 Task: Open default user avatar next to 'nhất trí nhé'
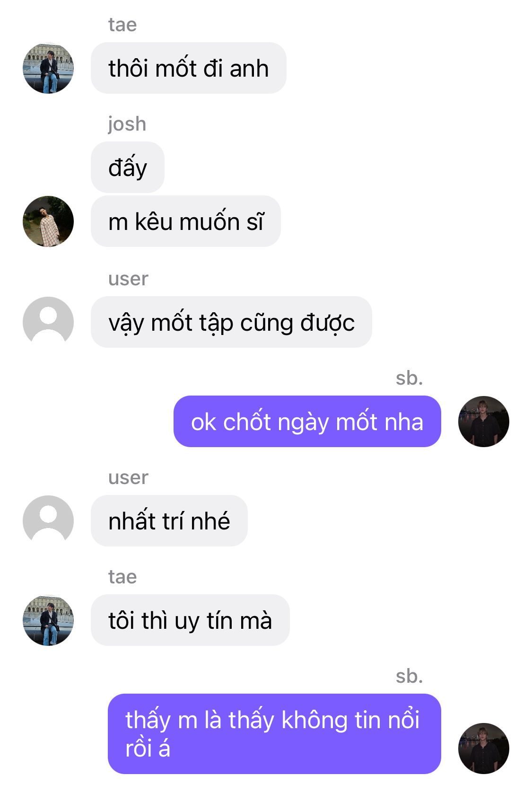click(x=48, y=520)
